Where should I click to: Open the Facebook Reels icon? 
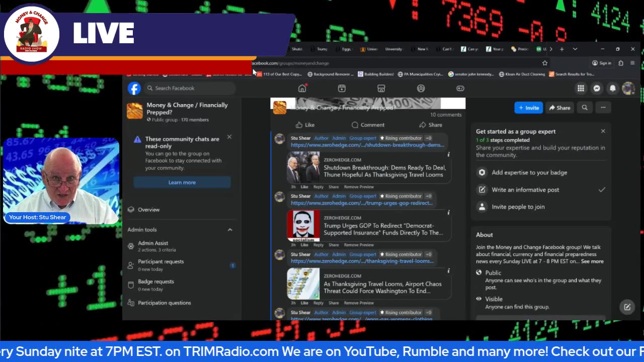(x=342, y=88)
